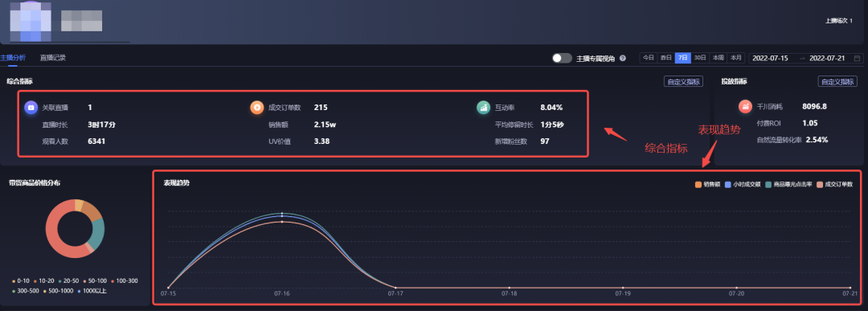Screen dimensions: 868x311
Task: Open the start date 2022-07-15 picker
Action: pos(770,58)
